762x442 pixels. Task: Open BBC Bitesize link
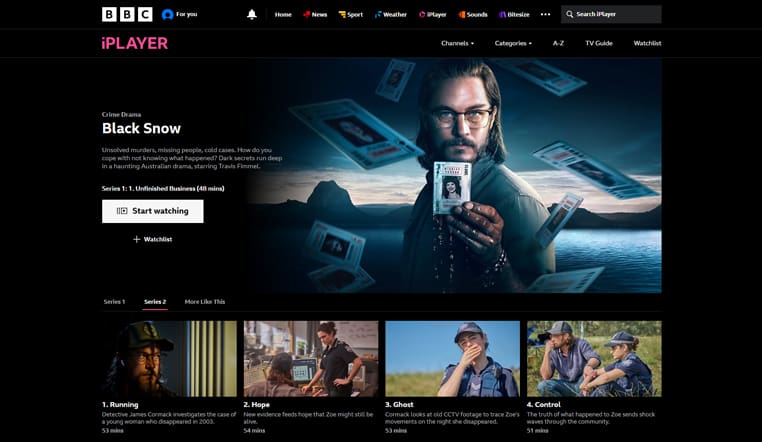tap(514, 15)
